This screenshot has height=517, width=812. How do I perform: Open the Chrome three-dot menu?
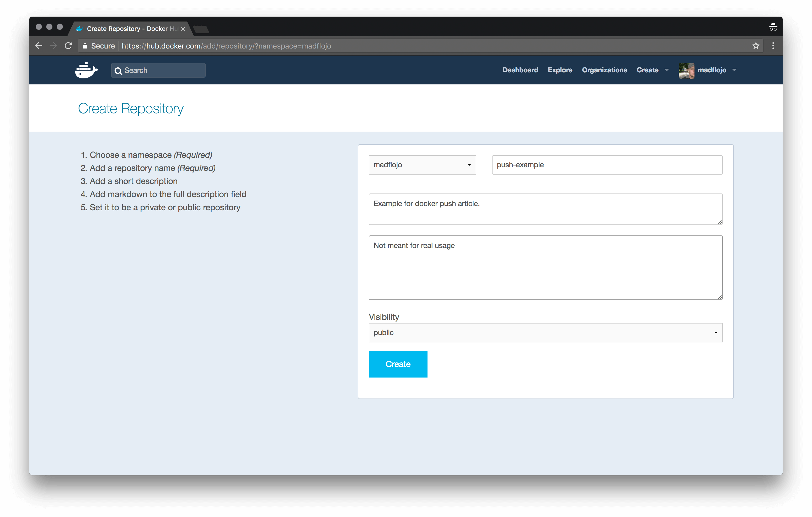point(773,46)
